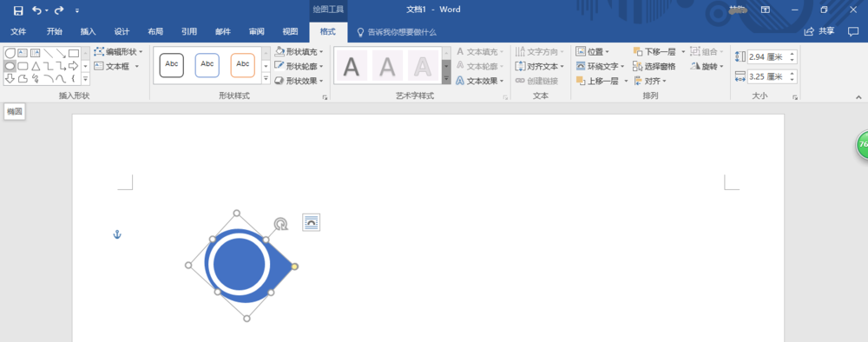The height and width of the screenshot is (342, 868).
Task: Select the teardrop shape in the gallery
Action: click(10, 53)
